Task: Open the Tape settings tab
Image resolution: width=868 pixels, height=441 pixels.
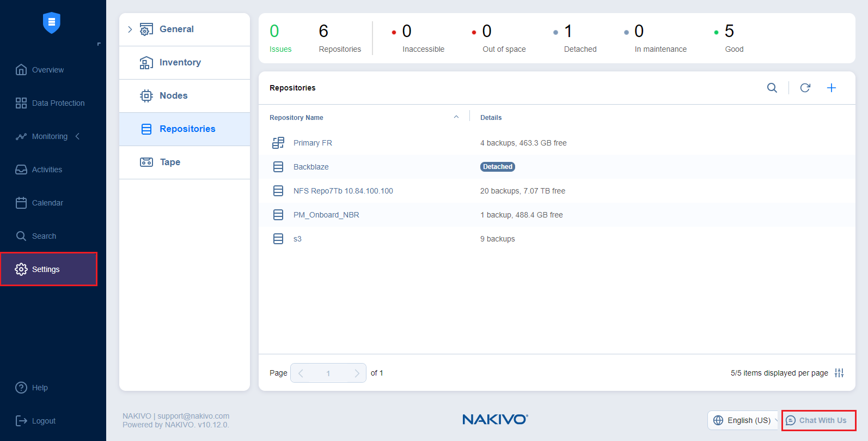Action: coord(170,162)
